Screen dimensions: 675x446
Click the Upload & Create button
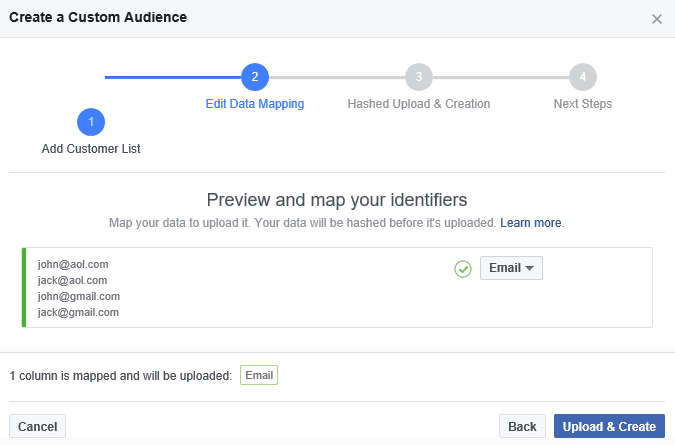[609, 426]
